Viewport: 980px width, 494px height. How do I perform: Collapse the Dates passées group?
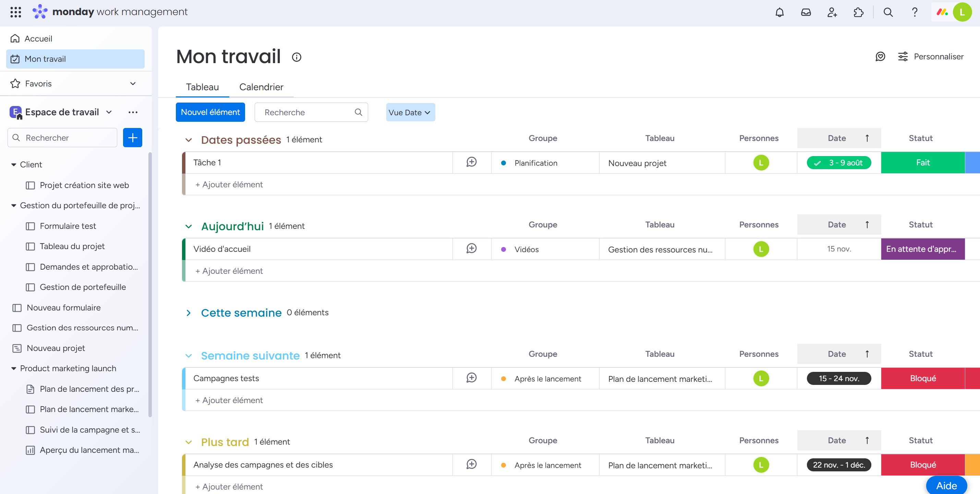[188, 140]
